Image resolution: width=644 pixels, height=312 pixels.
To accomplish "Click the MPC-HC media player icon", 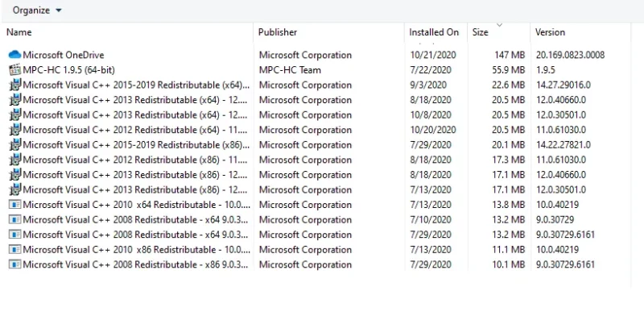I will click(14, 70).
